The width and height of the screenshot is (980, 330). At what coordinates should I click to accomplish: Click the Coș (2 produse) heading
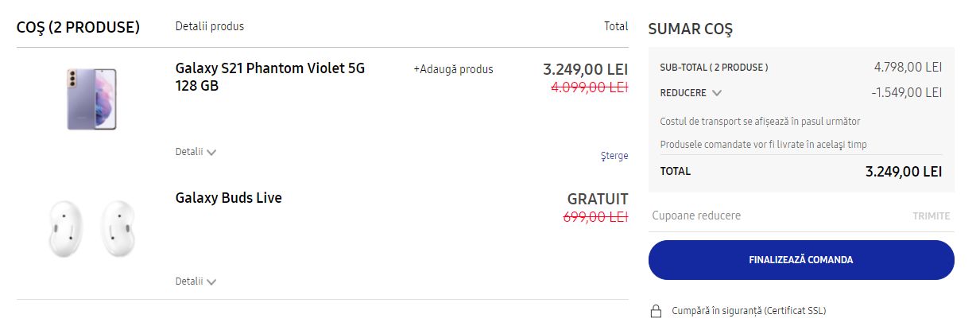click(79, 28)
